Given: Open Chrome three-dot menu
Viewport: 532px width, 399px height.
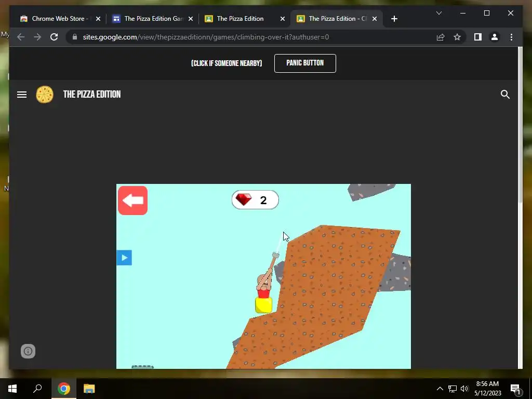Looking at the screenshot, I should [511, 37].
